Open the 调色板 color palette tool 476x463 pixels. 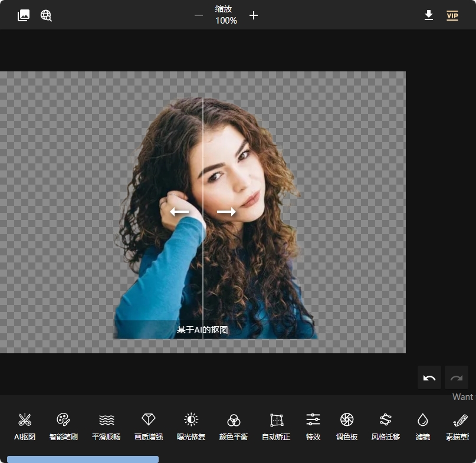347,426
